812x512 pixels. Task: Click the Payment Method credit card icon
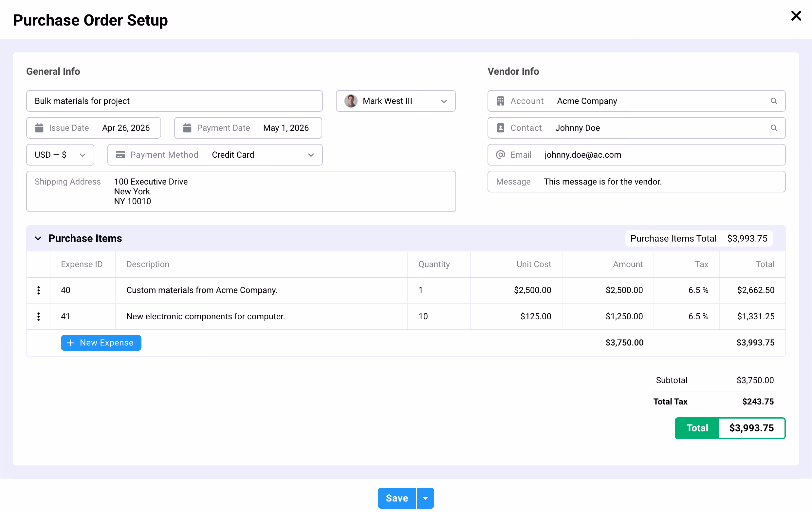(x=120, y=155)
